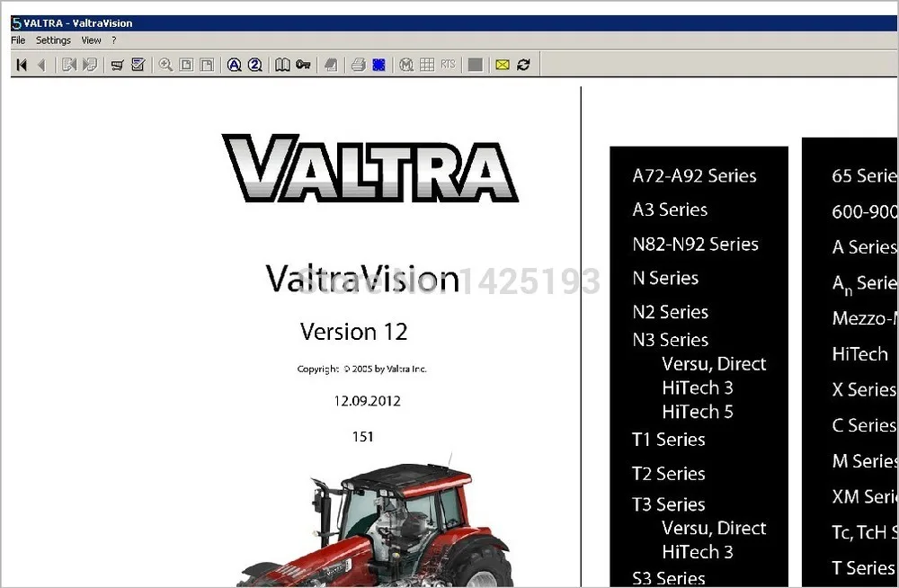Click the key icon on the toolbar
Viewport: 899px width, 588px height.
click(301, 64)
